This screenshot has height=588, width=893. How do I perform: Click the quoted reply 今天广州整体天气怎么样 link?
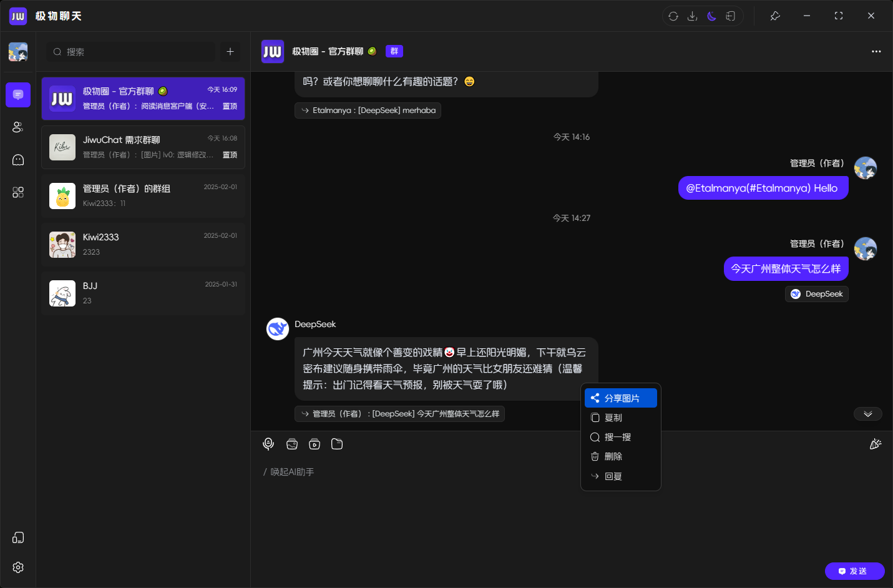click(x=399, y=414)
